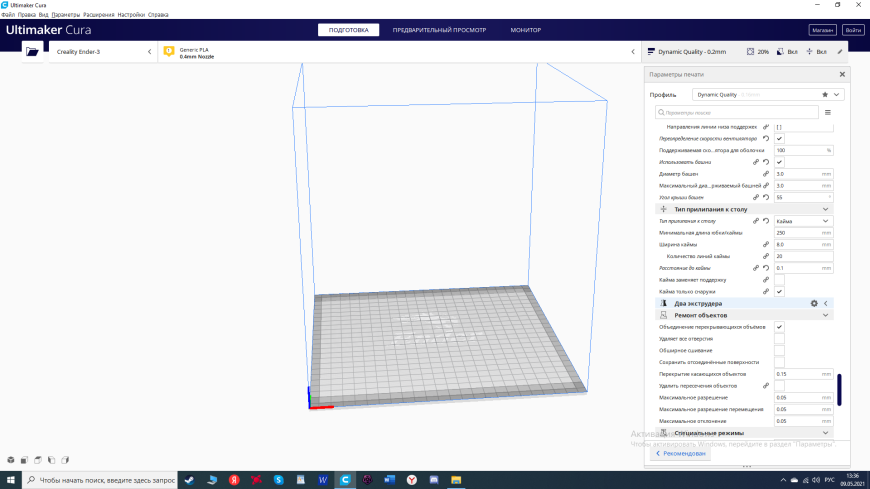The height and width of the screenshot is (489, 870).
Task: Click the settings panel vertical scrollbar
Action: (839, 390)
